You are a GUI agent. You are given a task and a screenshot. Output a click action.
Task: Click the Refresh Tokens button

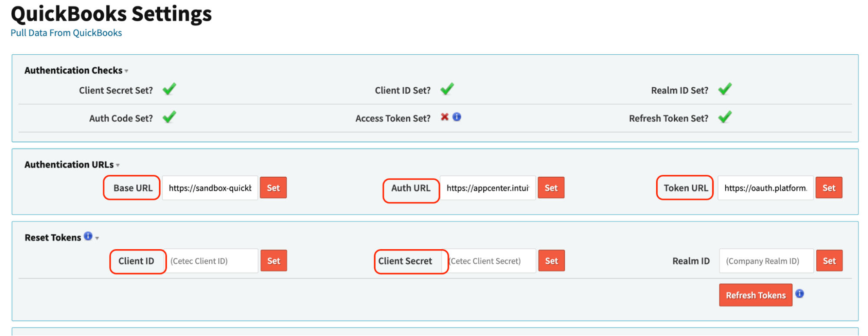(756, 295)
